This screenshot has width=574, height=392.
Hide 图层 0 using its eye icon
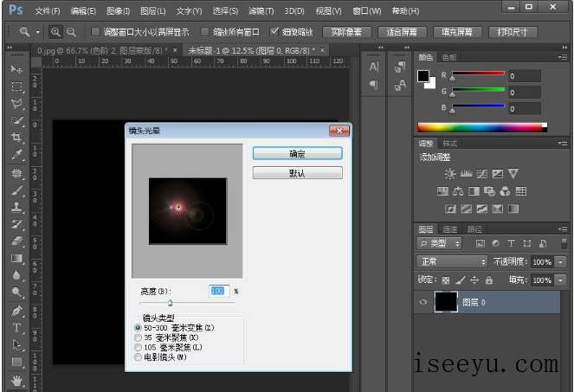(x=423, y=302)
